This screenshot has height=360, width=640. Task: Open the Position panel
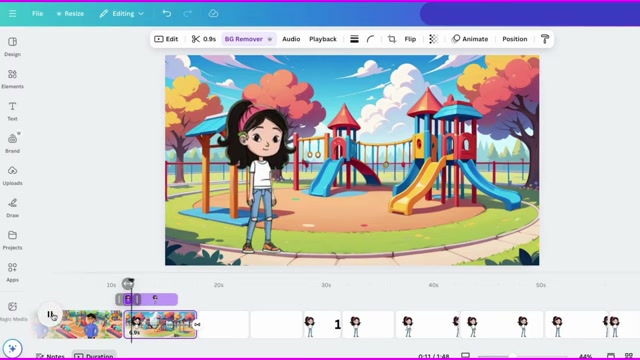point(515,39)
